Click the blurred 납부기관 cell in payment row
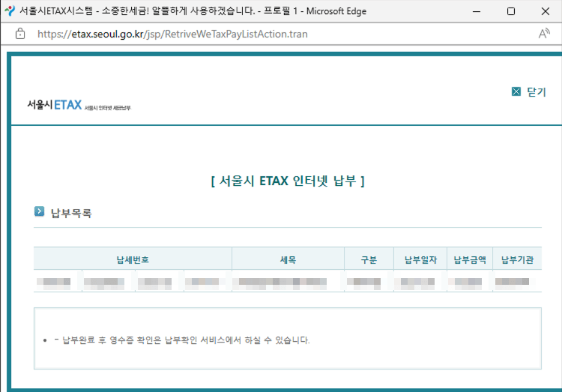Image resolution: width=562 pixels, height=392 pixels. [x=517, y=282]
